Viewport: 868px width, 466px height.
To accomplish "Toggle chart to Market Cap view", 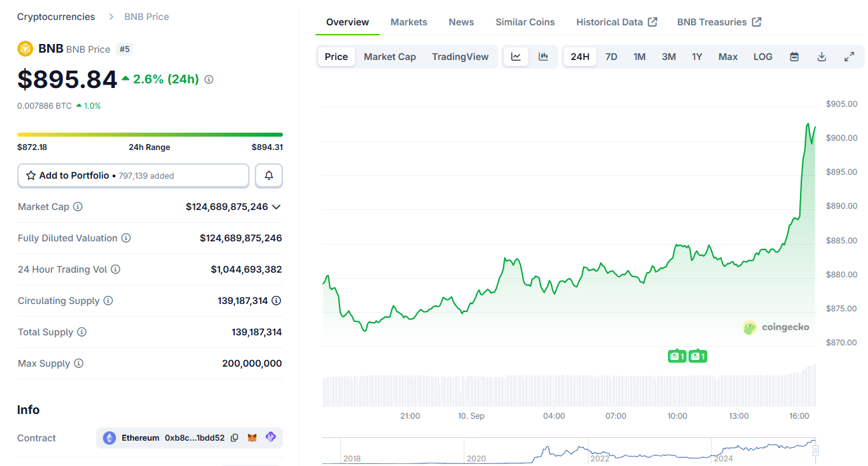I will [390, 57].
